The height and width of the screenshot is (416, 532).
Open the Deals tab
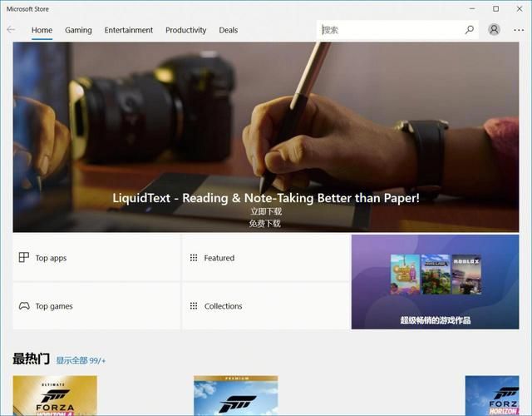pos(229,30)
